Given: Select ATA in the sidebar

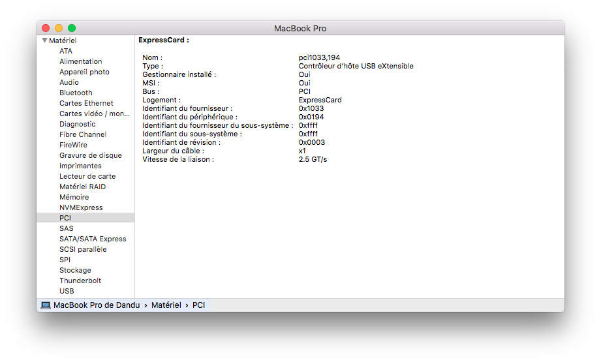Looking at the screenshot, I should pyautogui.click(x=65, y=51).
